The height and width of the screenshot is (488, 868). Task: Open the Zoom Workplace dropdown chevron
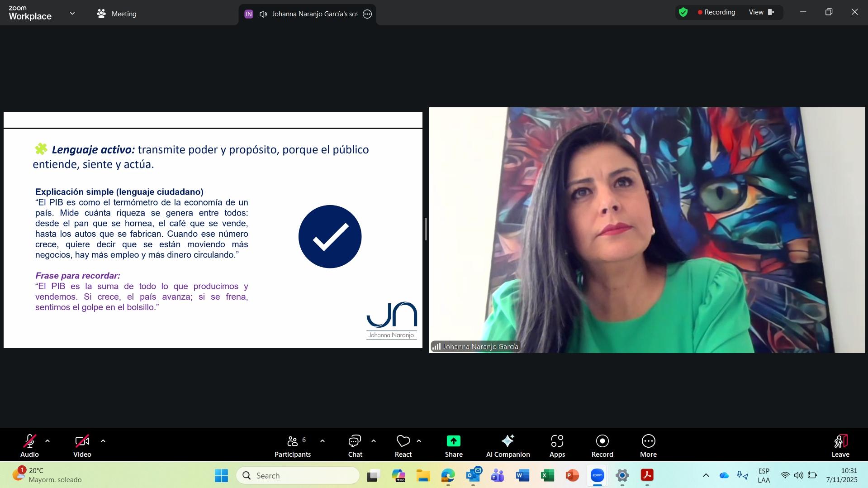pyautogui.click(x=72, y=14)
